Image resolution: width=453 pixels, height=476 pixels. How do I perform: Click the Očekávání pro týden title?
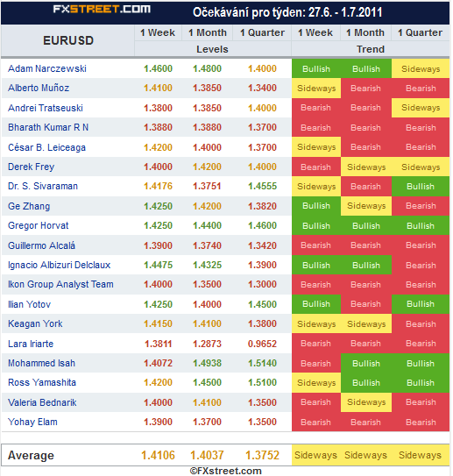(287, 12)
